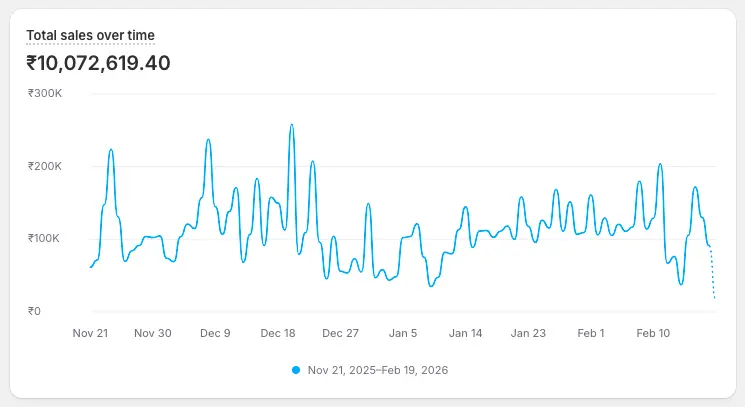
Task: Toggle the Nov 21, 2025–Feb 19, 2026 legend label
Action: [x=378, y=370]
